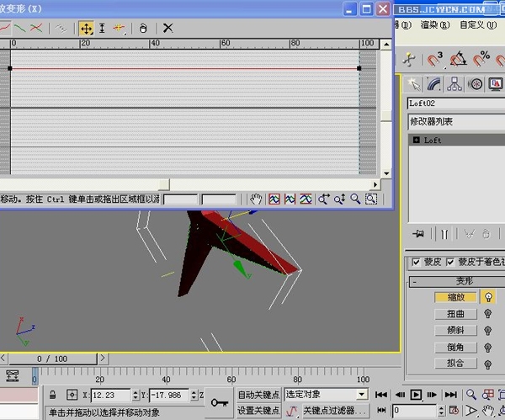Toggle the 倒角 deformation lightbulb
This screenshot has height=420, width=505.
coord(488,348)
